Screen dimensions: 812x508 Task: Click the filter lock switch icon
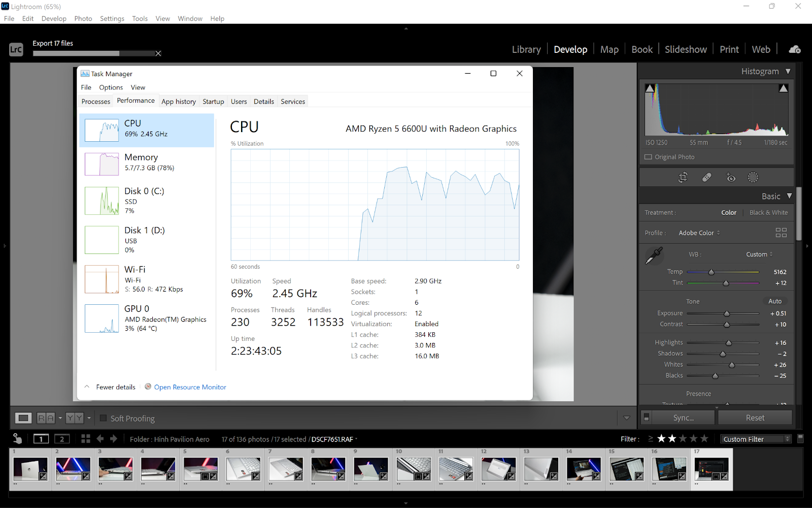coord(800,438)
